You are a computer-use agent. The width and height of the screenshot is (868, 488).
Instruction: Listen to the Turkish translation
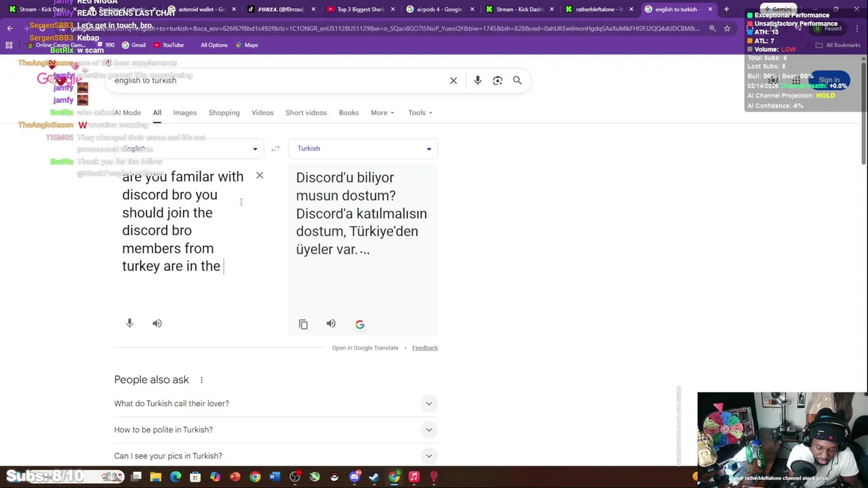[331, 324]
